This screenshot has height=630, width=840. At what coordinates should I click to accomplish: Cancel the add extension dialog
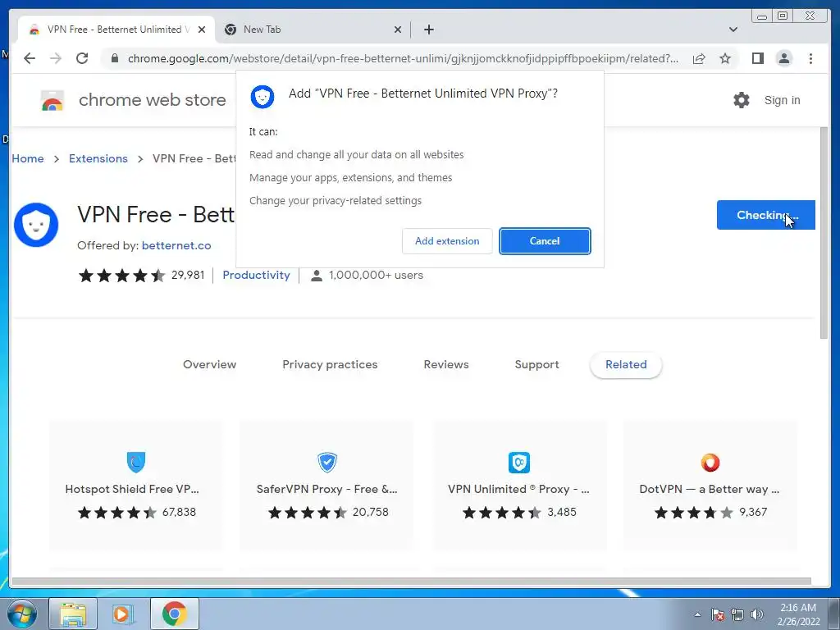[545, 241]
